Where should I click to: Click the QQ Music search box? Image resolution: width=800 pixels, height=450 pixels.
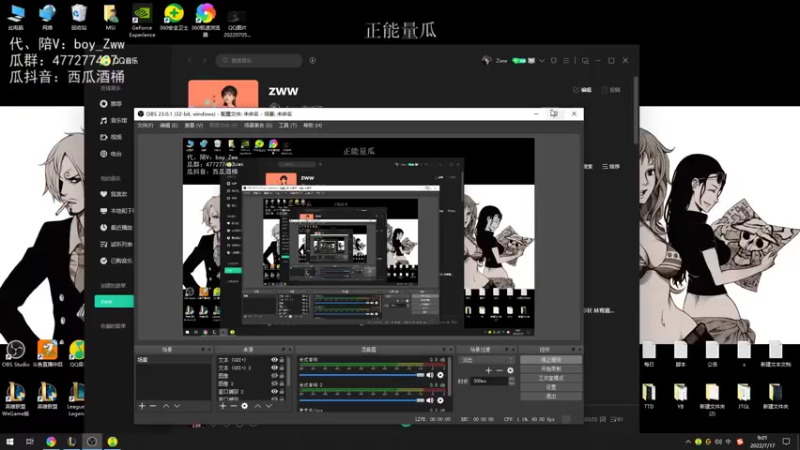point(259,60)
